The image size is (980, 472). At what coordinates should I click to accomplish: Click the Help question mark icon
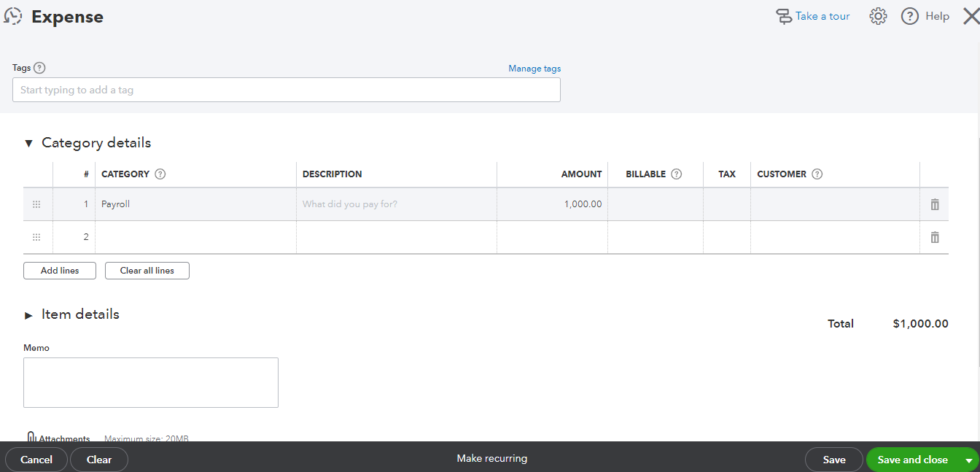(x=910, y=16)
